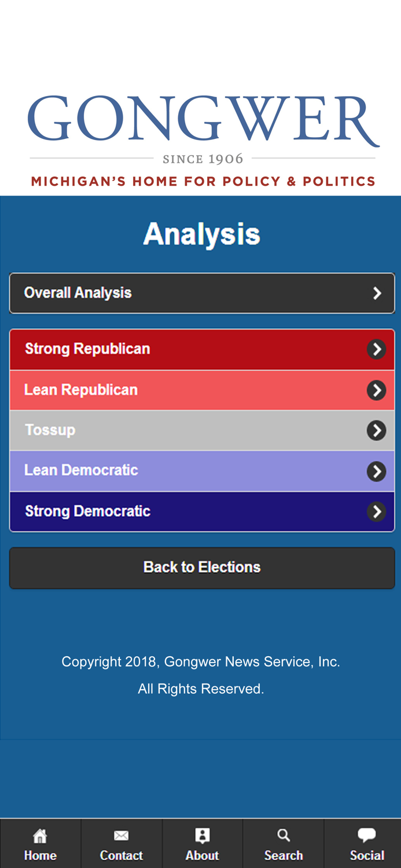This screenshot has width=401, height=868.
Task: Select the Strong Republican category
Action: click(174, 348)
